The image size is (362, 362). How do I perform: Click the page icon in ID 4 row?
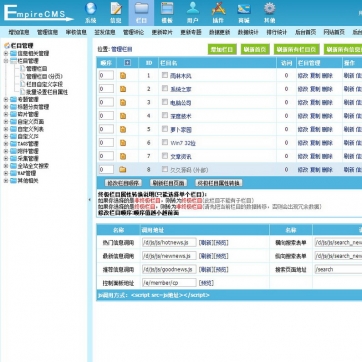coord(123,116)
